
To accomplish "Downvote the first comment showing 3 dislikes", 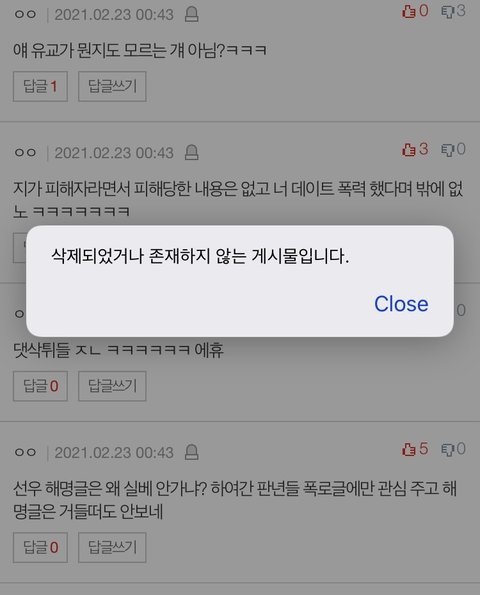I will click(x=453, y=11).
